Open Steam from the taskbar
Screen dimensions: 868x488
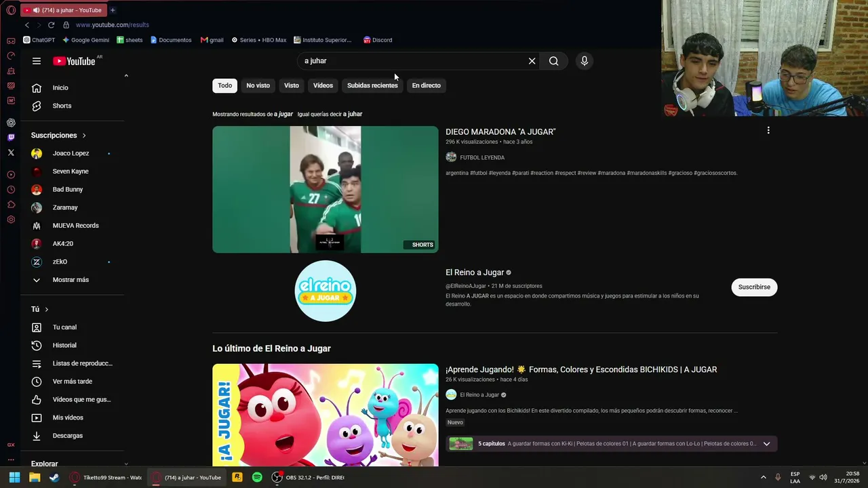tap(54, 477)
